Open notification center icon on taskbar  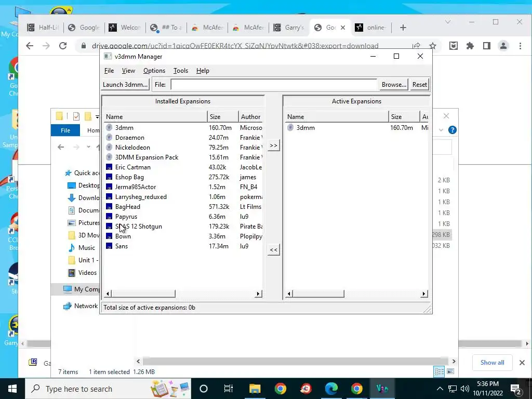click(x=516, y=389)
